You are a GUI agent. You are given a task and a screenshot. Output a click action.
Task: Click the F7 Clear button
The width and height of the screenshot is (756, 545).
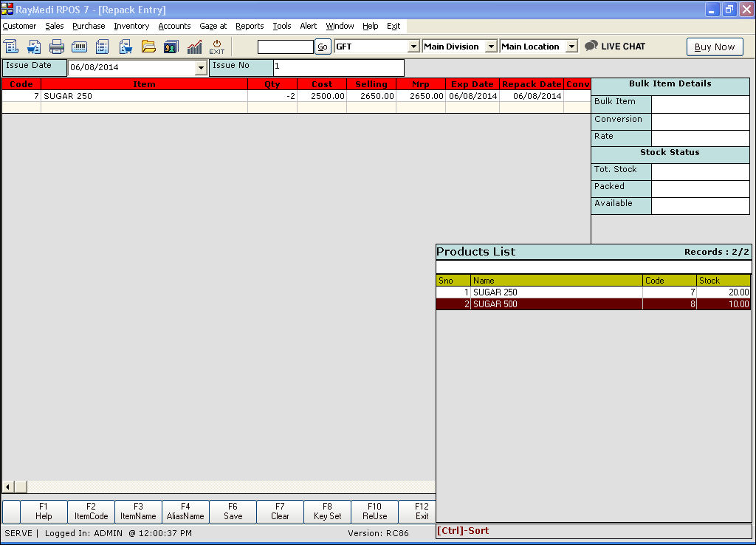[280, 511]
